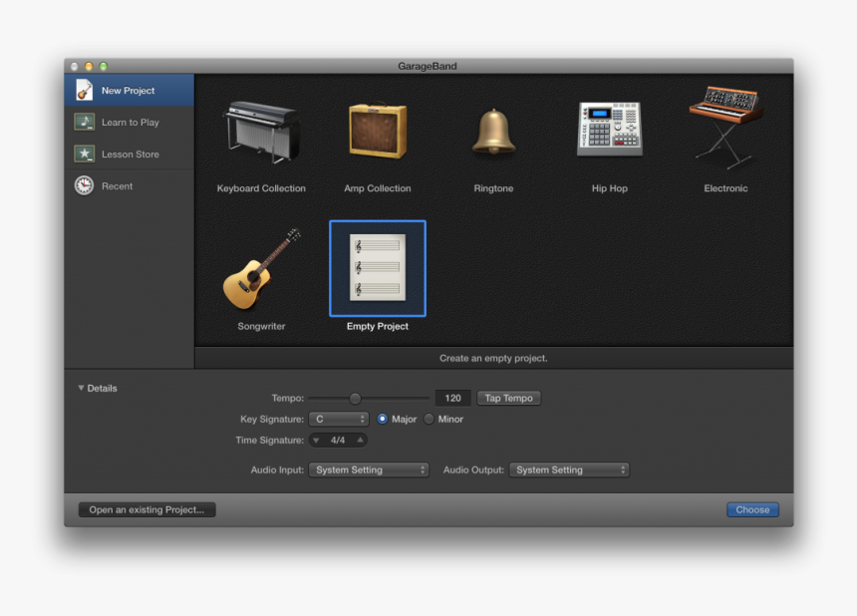The image size is (857, 616).
Task: Open the Audio Output System Setting dropdown
Action: (569, 470)
